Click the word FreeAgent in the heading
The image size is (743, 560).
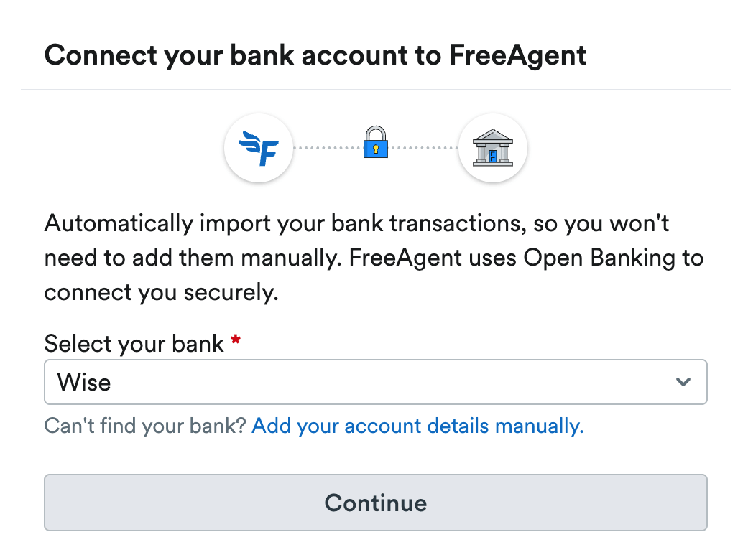[517, 55]
